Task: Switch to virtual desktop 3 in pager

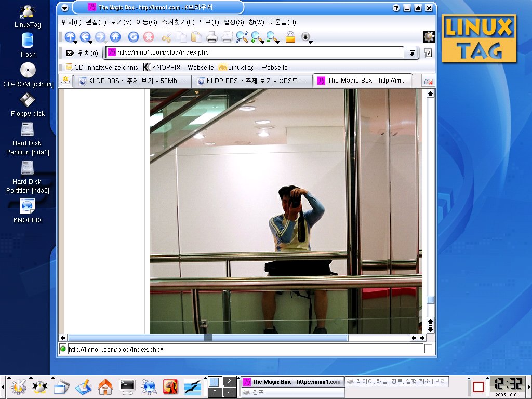Action: coord(215,392)
